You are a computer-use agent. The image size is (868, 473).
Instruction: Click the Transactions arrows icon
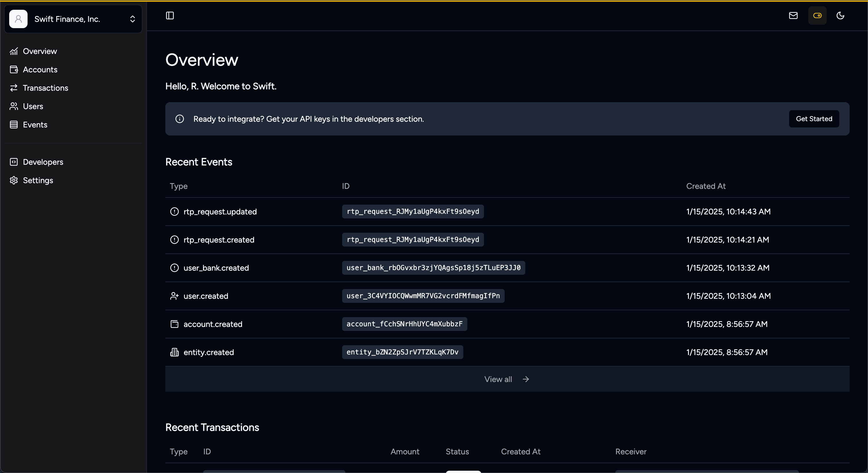click(14, 88)
